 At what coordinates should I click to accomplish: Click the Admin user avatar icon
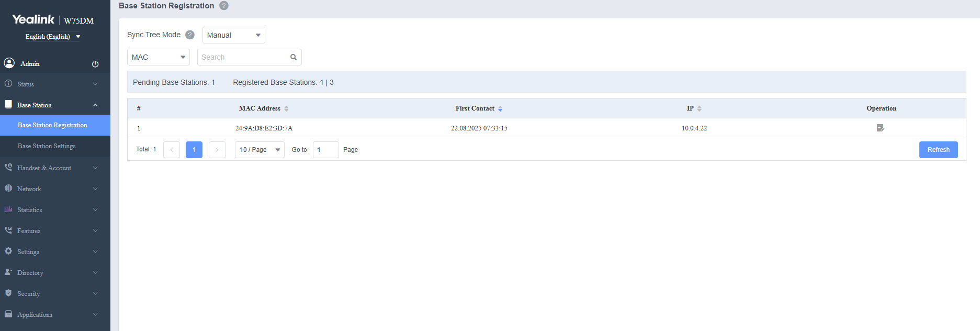tap(9, 63)
